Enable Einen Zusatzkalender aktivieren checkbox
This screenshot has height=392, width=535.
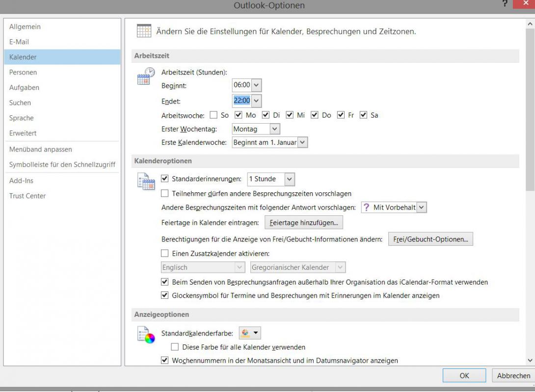pyautogui.click(x=164, y=253)
